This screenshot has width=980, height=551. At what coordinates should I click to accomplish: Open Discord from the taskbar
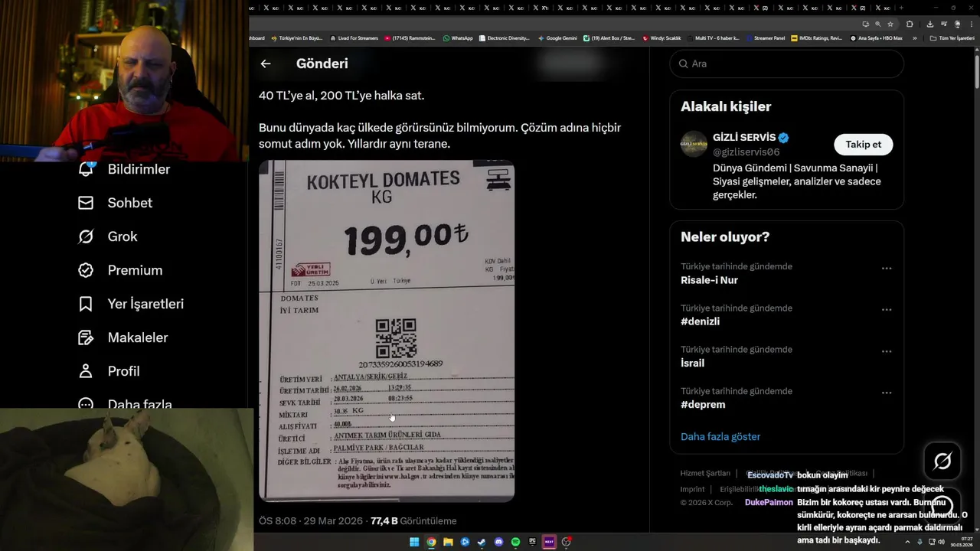coord(498,542)
